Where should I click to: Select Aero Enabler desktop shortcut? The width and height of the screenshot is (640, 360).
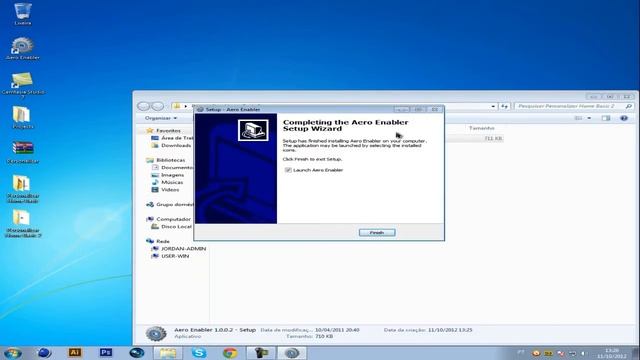click(x=23, y=48)
